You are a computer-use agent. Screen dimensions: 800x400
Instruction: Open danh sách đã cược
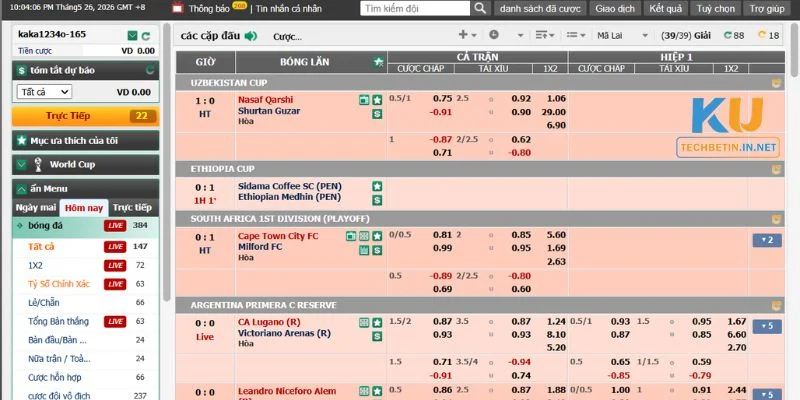point(540,9)
